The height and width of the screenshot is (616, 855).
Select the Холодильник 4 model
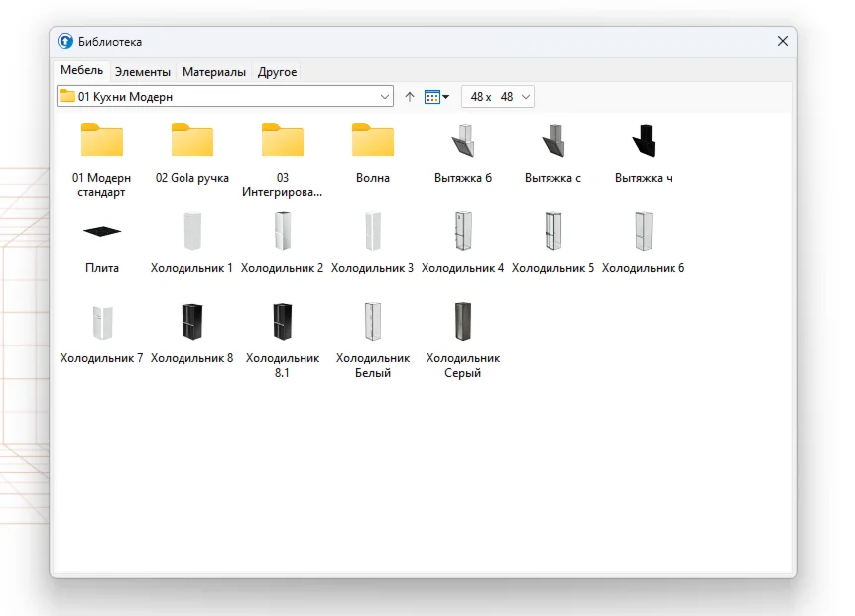coord(463,232)
